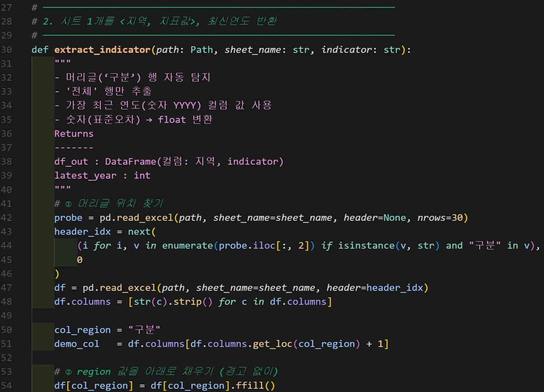Click demo_col variable on line 51
This screenshot has width=544, height=392.
click(x=77, y=344)
